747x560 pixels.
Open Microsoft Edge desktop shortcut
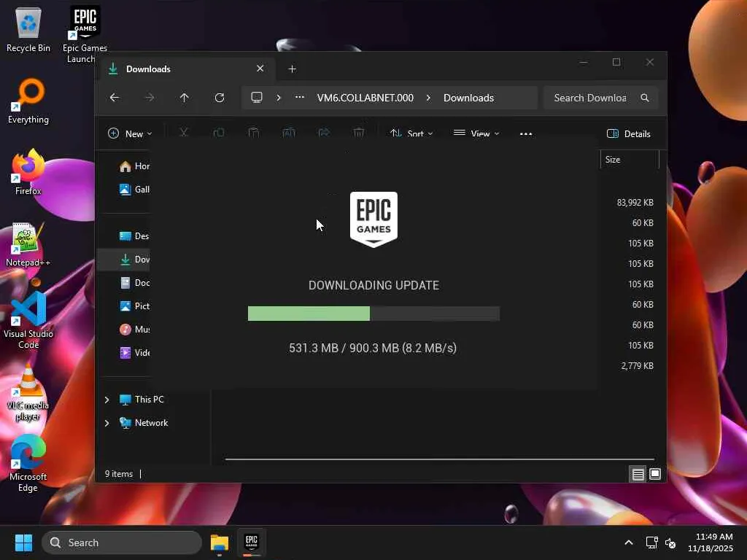coord(28,463)
